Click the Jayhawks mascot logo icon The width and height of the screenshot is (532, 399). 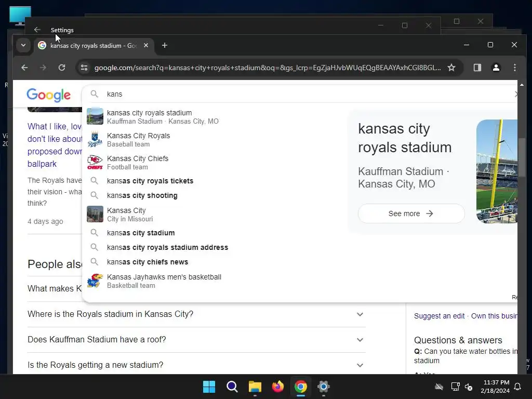[95, 281]
